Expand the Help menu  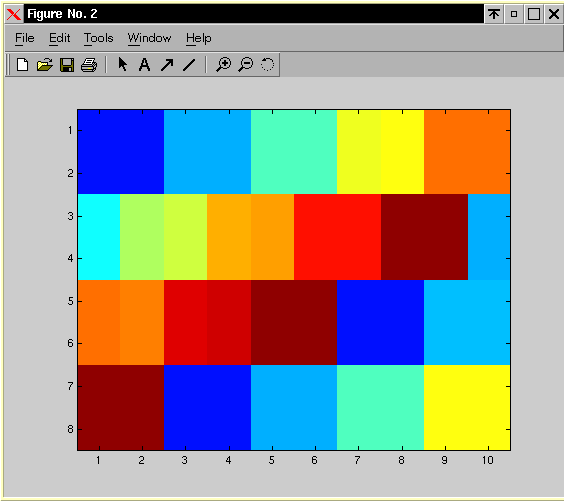[199, 38]
